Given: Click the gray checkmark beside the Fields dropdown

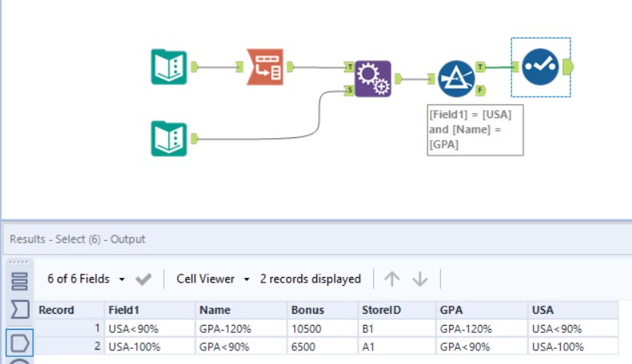Looking at the screenshot, I should pyautogui.click(x=144, y=279).
